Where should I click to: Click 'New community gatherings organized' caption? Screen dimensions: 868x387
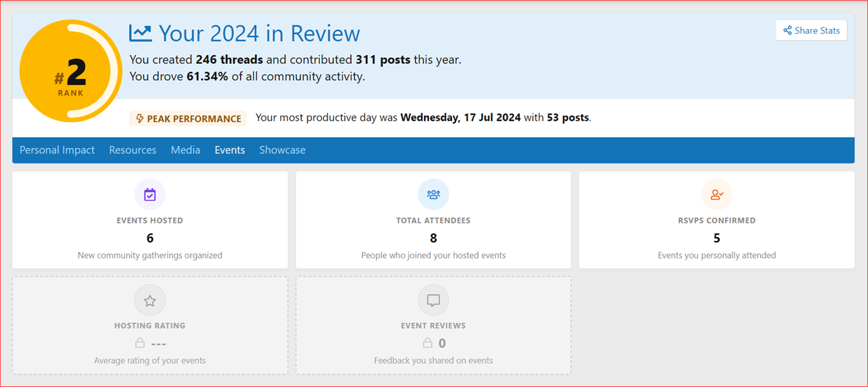[x=150, y=255]
